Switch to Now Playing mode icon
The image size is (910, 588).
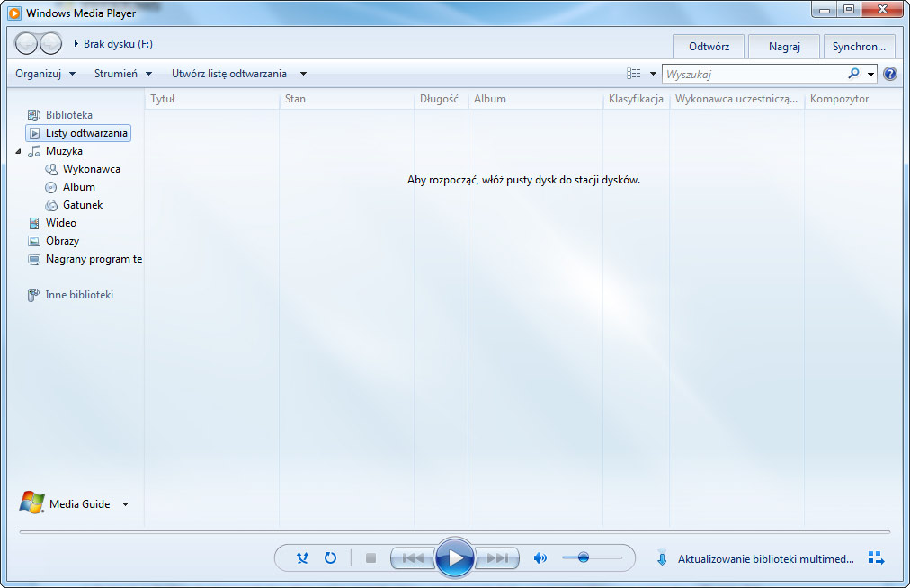point(877,557)
